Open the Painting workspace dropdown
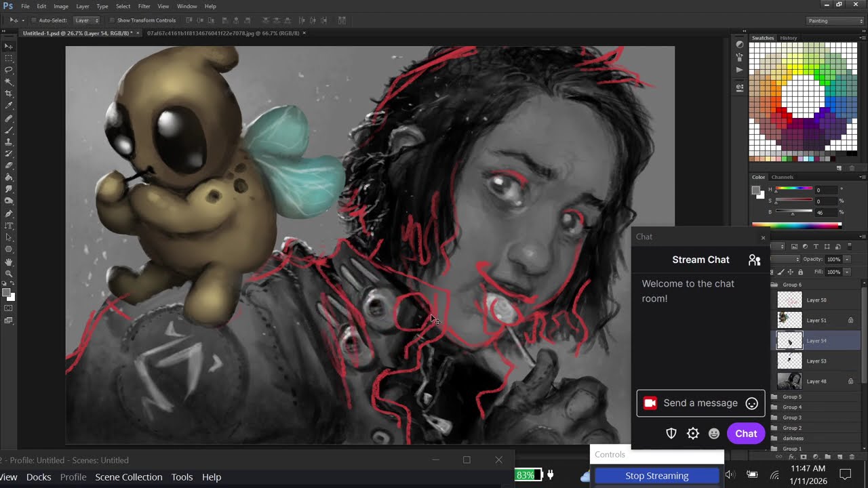This screenshot has height=488, width=868. 835,20
